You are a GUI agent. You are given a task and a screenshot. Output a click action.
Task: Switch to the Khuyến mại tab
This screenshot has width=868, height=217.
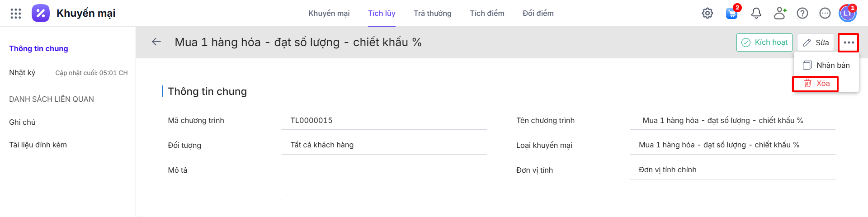click(x=329, y=13)
